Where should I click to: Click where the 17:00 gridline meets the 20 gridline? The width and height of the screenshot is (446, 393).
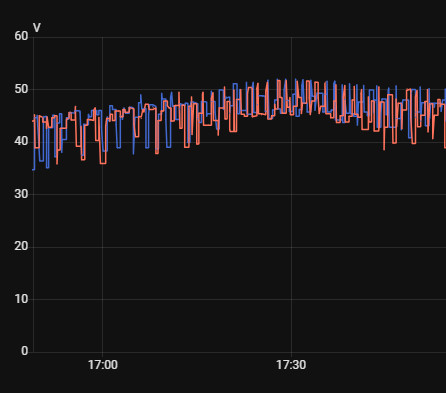102,247
